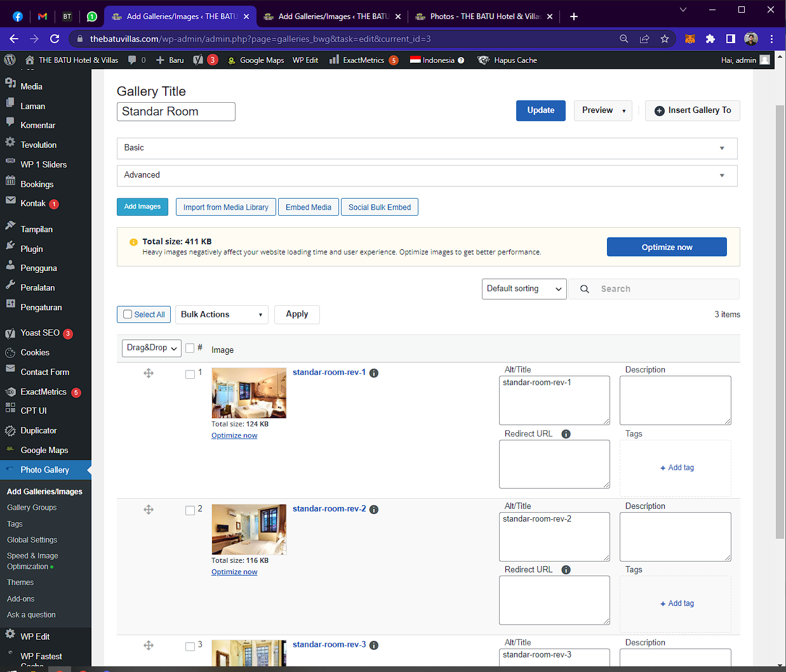
Task: Click the zoom magnifier icon in address bar
Action: [624, 39]
